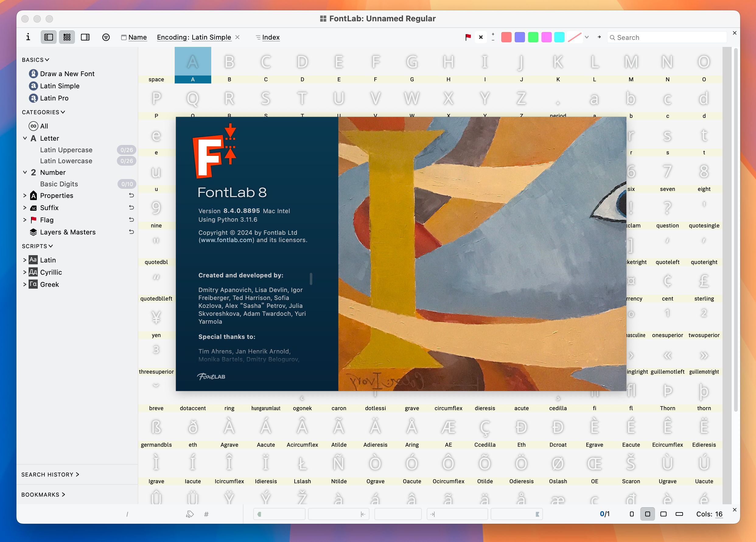Click the Latin Simple option in sidebar
This screenshot has width=756, height=542.
(x=59, y=86)
